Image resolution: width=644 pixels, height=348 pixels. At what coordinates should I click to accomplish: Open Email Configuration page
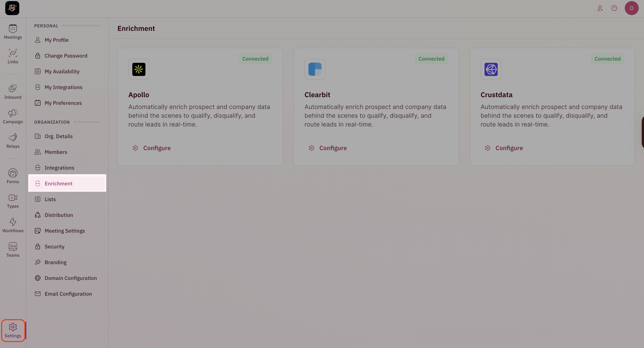[67, 294]
